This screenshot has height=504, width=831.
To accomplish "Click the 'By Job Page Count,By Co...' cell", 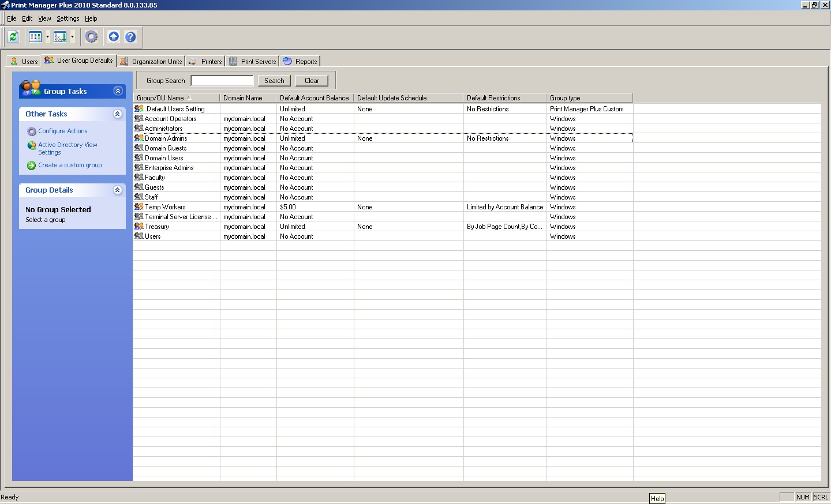I will [505, 227].
